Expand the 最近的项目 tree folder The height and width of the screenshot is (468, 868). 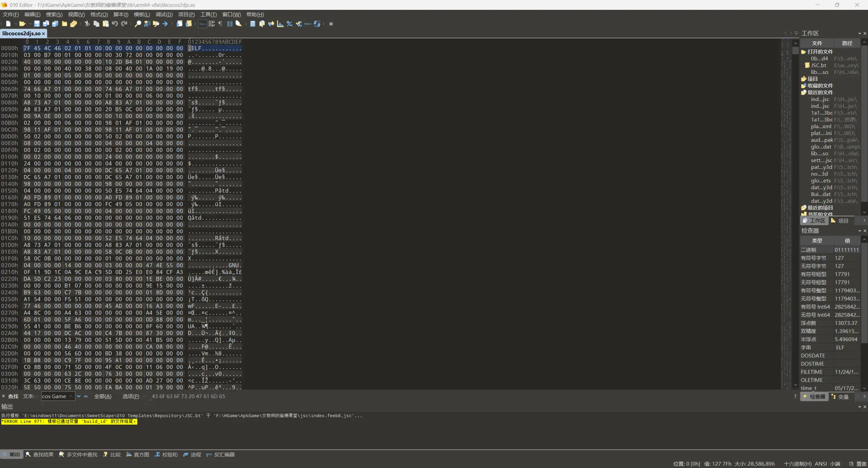(820, 208)
